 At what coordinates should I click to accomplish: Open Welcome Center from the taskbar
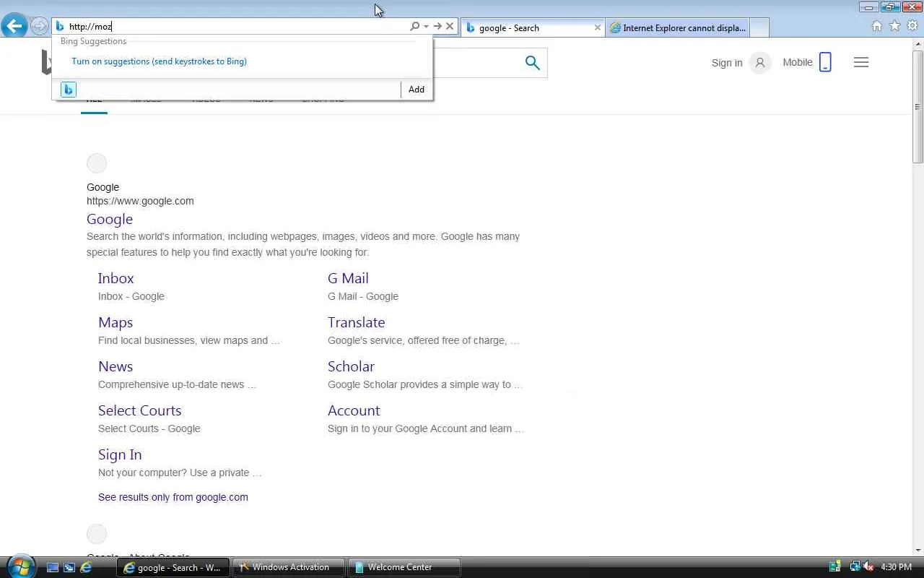404,567
